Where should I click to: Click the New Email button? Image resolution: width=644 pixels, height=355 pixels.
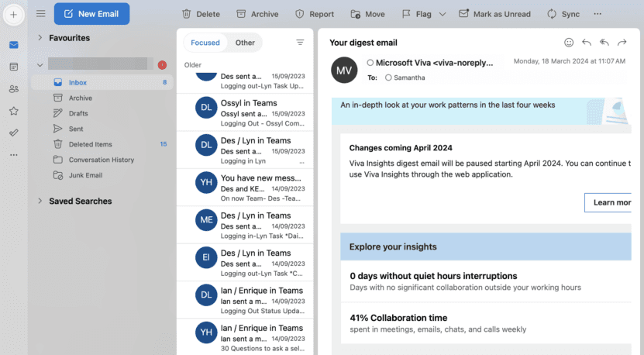[91, 14]
